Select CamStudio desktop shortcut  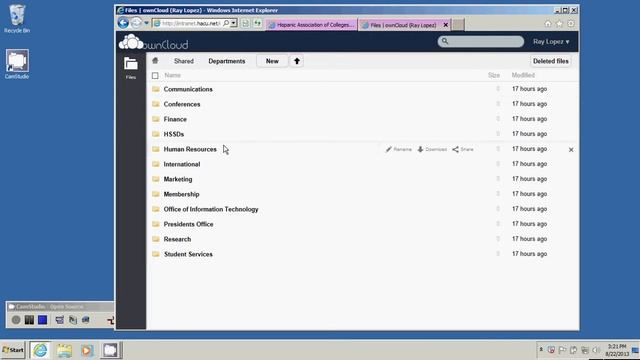(x=17, y=64)
